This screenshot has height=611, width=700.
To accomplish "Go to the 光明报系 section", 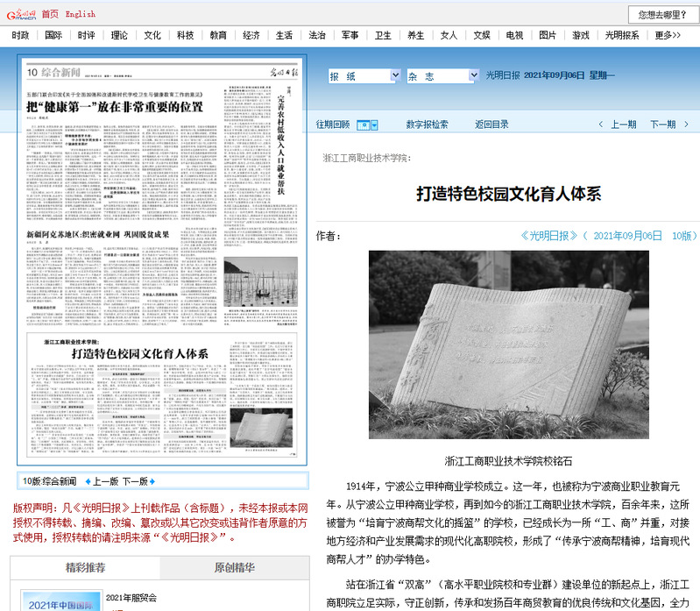I will [x=622, y=35].
